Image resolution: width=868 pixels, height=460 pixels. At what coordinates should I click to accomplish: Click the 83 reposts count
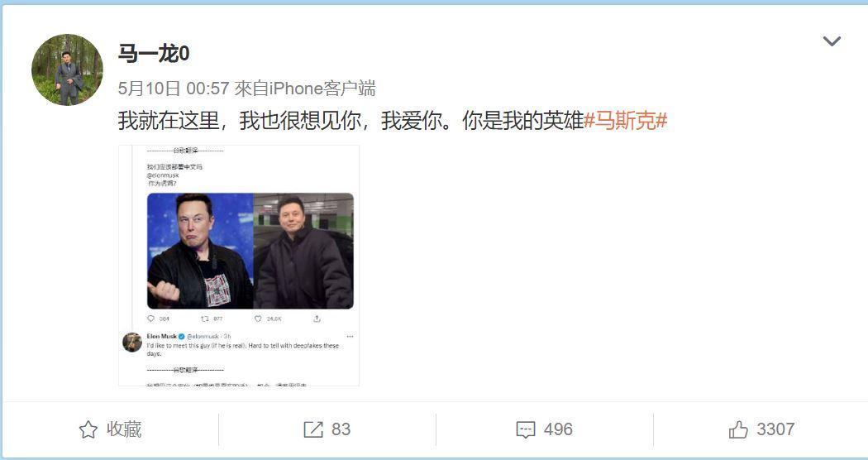341,429
